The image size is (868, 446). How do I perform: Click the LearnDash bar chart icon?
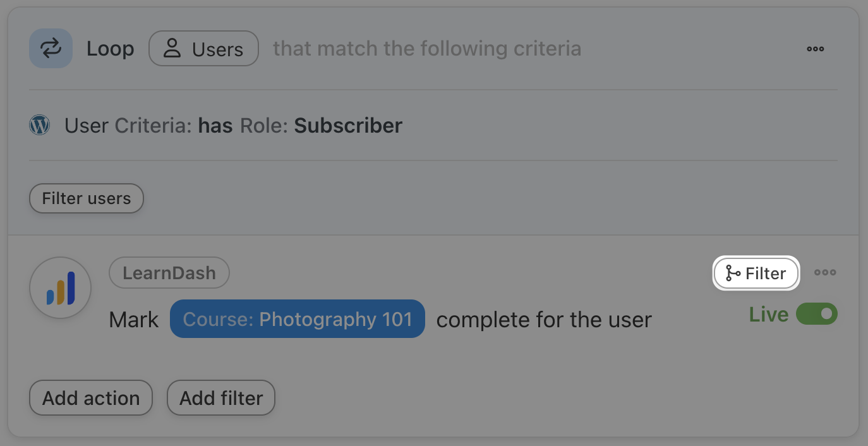coord(61,287)
